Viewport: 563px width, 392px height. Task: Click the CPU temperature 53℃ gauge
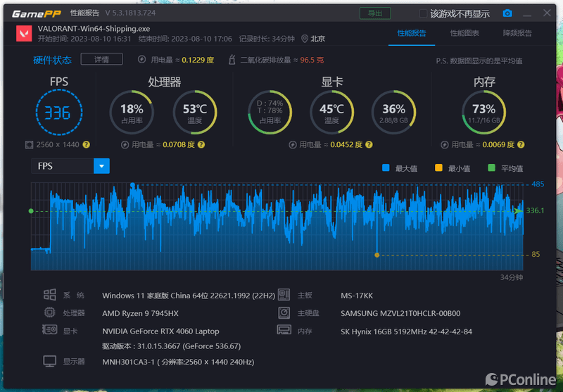pyautogui.click(x=195, y=112)
